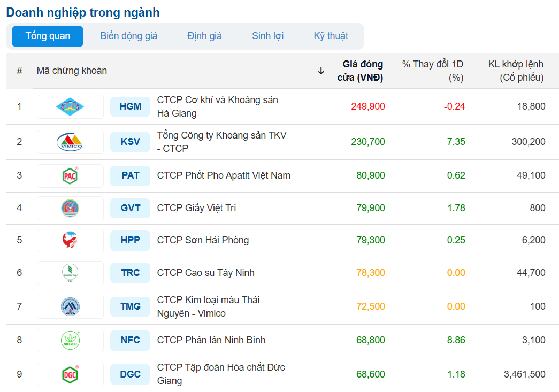Sort by % Thay đổi 1D column header
559x392 pixels.
point(433,71)
